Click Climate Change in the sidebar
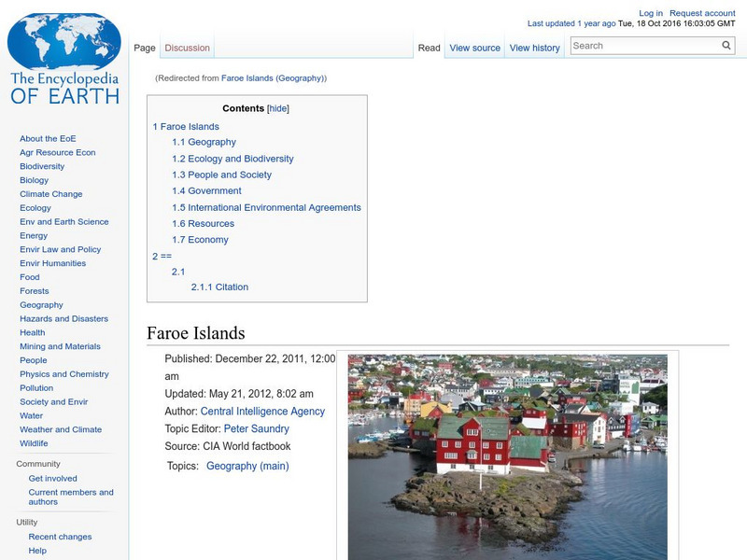 coord(51,193)
